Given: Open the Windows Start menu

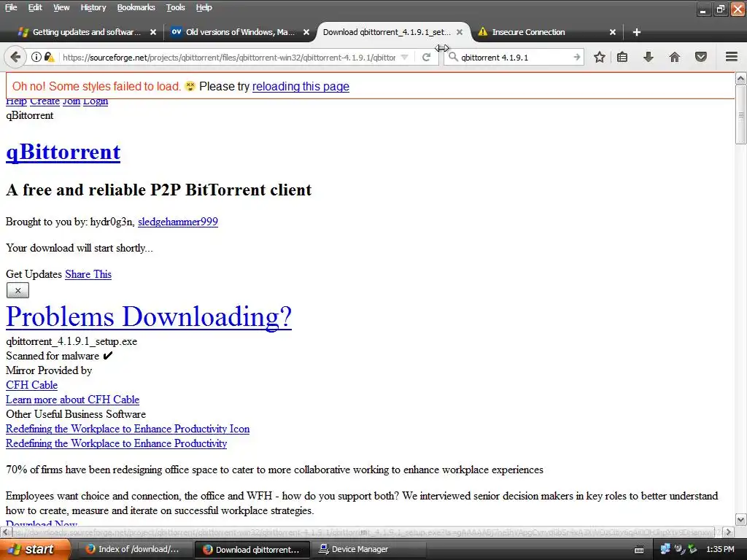Looking at the screenshot, I should (34, 549).
